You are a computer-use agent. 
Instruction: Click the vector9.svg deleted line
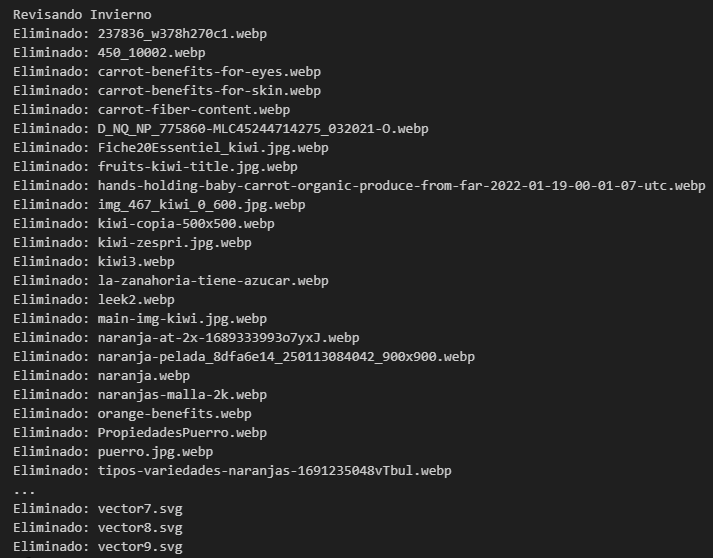tap(140, 547)
